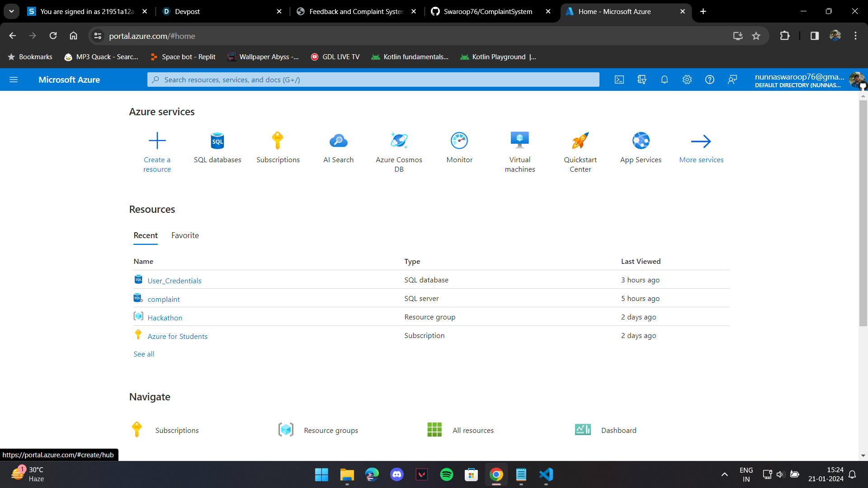This screenshot has width=868, height=488.
Task: Open Azure portal settings gear
Action: tap(687, 80)
